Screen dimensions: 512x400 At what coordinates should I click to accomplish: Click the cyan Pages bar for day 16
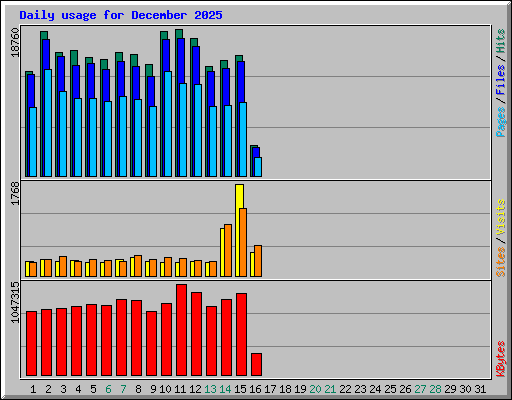click(258, 167)
